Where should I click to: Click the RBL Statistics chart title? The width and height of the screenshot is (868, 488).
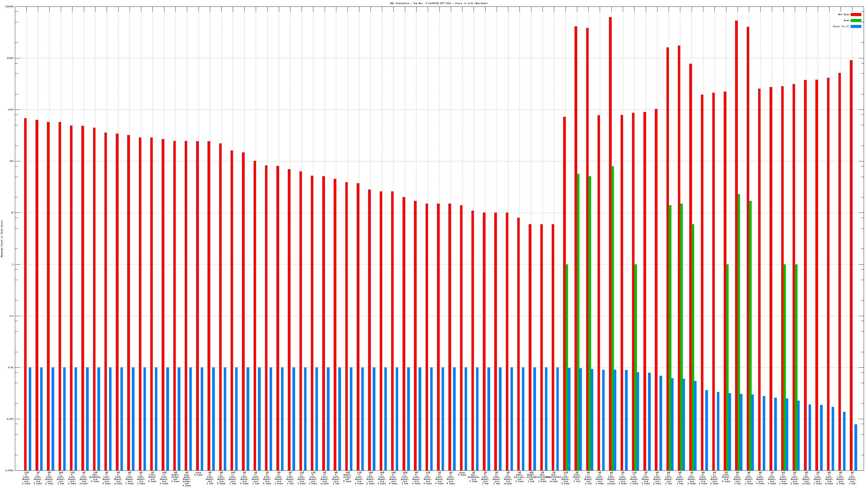click(x=438, y=3)
